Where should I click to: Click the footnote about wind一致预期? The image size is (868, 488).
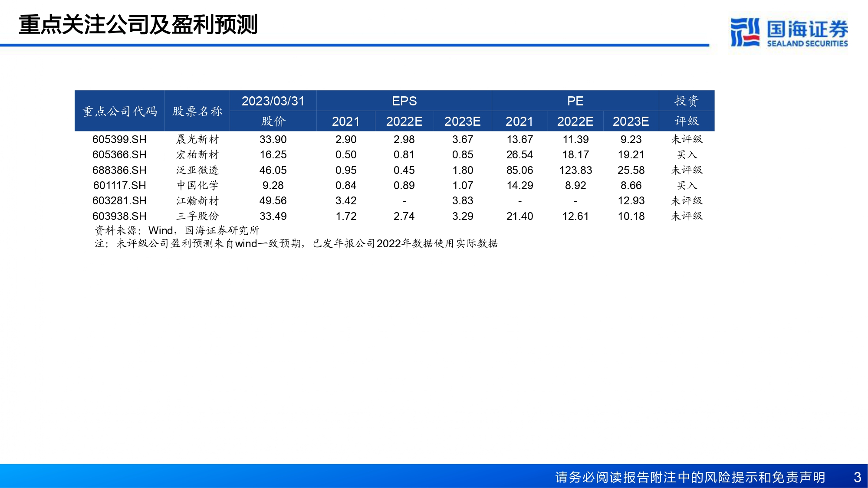pyautogui.click(x=296, y=243)
